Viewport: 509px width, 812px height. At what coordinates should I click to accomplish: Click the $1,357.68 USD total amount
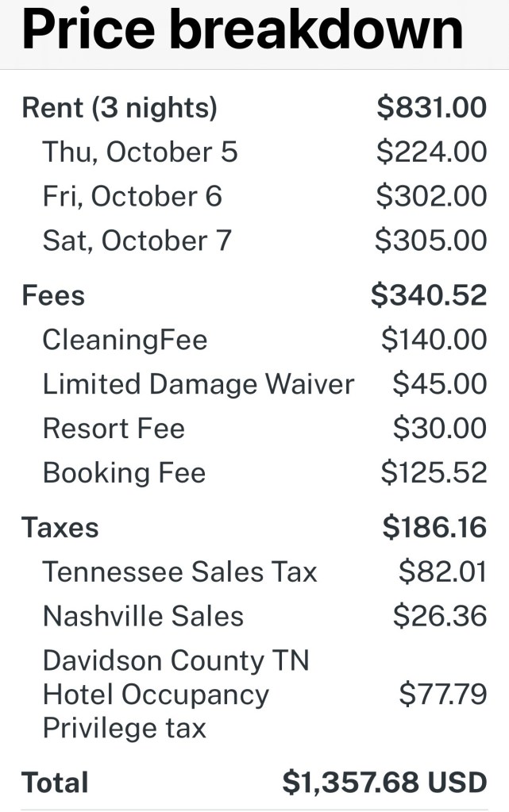(x=384, y=783)
